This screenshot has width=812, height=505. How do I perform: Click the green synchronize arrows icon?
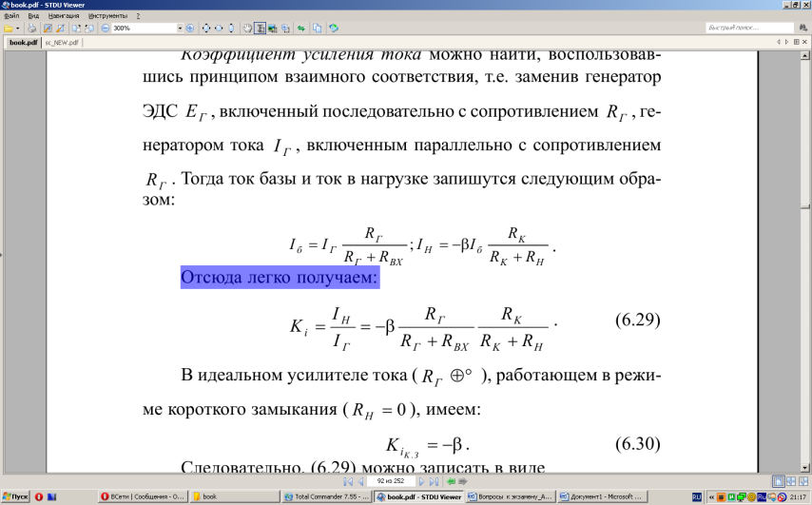click(300, 29)
